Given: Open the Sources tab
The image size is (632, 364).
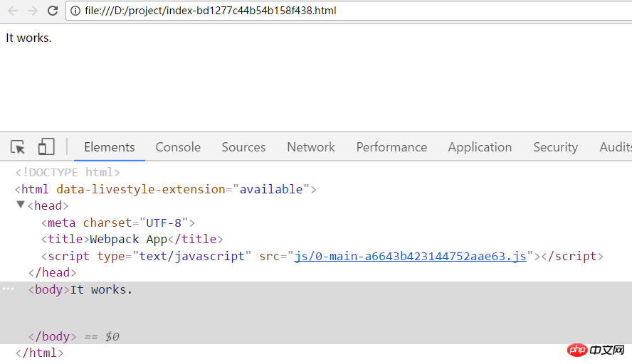Looking at the screenshot, I should [243, 147].
